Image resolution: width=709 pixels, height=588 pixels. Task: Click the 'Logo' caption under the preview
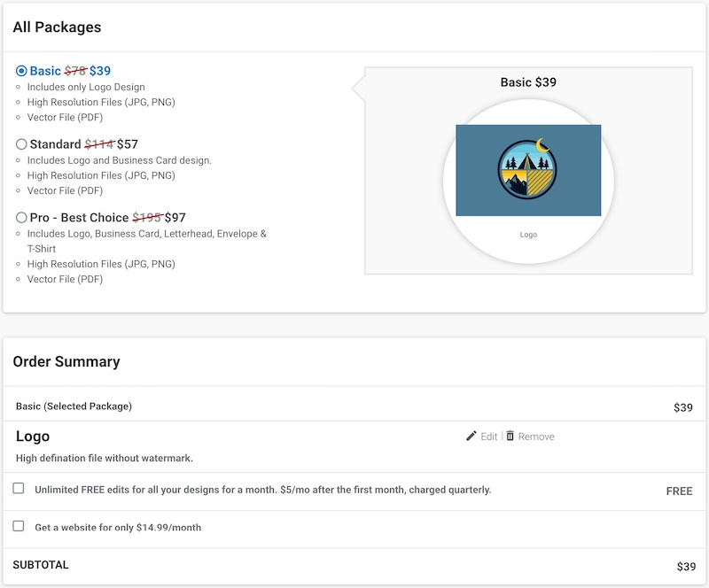click(528, 235)
